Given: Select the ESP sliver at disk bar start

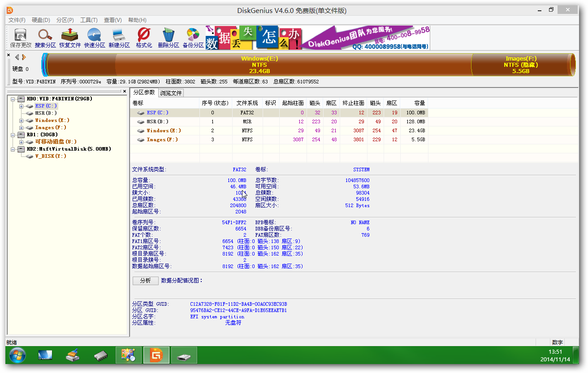Looking at the screenshot, I should [x=44, y=65].
